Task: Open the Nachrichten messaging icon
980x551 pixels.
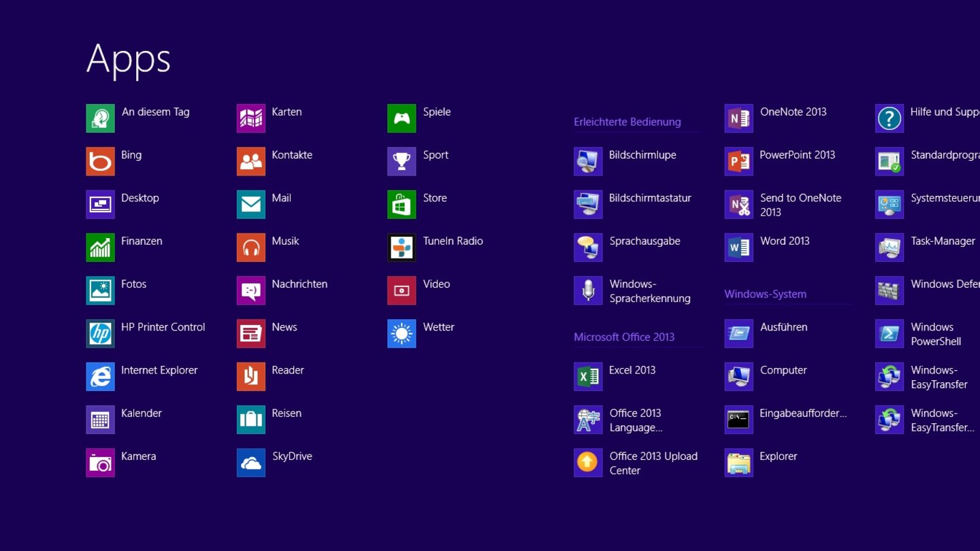Action: (251, 290)
